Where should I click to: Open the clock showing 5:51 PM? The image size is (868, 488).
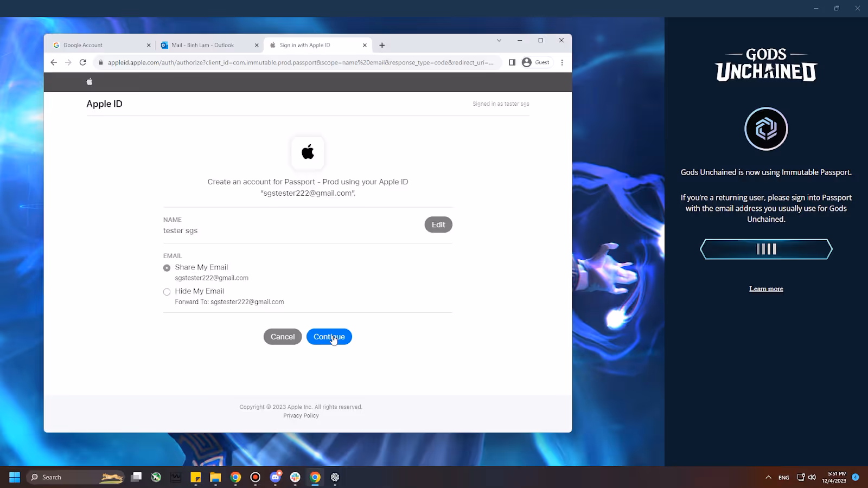tap(834, 477)
